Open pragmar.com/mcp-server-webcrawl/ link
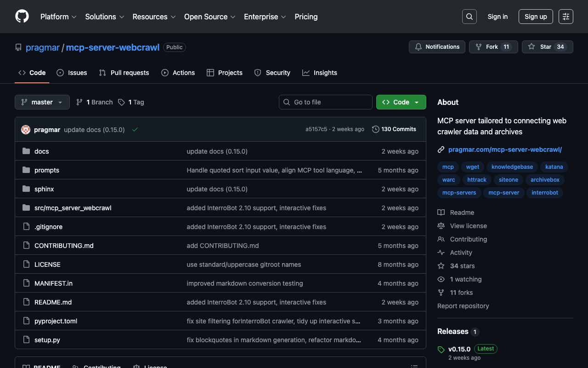 [505, 149]
